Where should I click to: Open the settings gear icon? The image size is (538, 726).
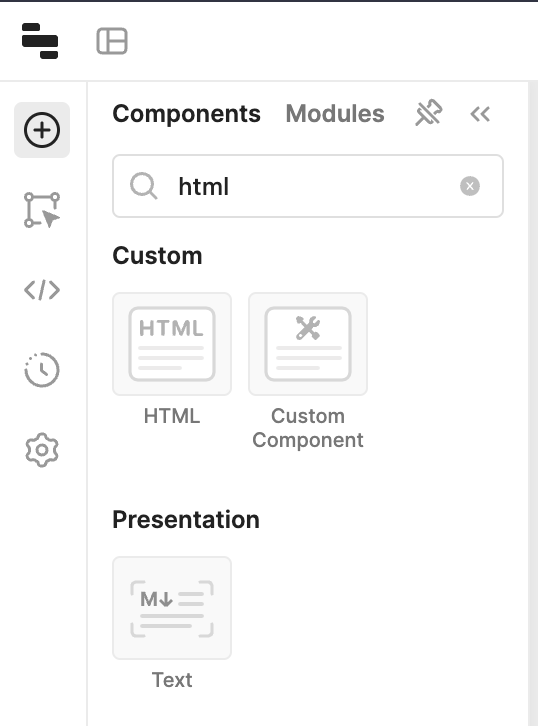click(42, 450)
